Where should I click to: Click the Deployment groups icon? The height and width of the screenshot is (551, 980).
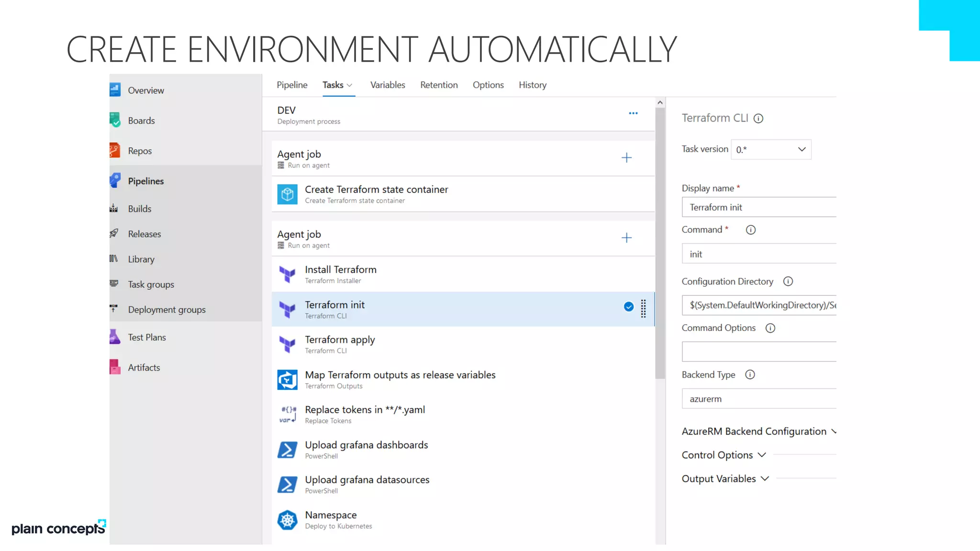pyautogui.click(x=114, y=309)
